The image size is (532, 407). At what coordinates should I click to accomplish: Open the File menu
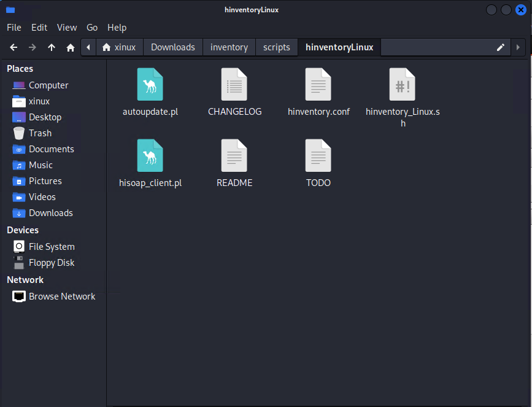(x=13, y=28)
